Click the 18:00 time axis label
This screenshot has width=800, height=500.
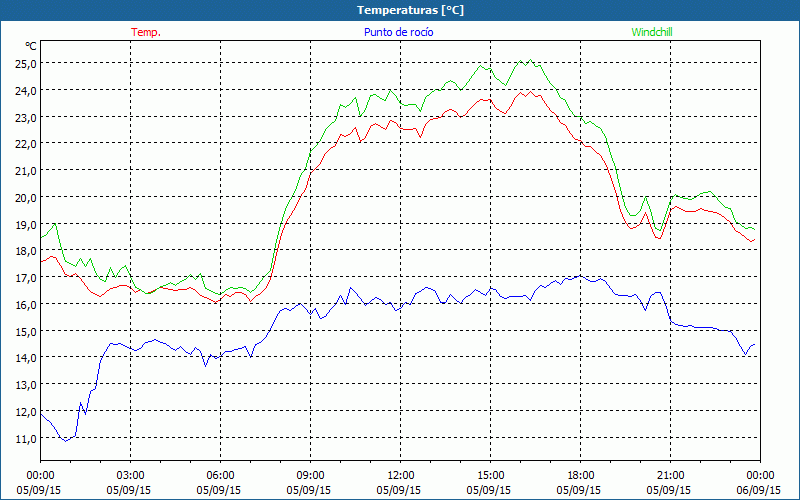click(580, 476)
